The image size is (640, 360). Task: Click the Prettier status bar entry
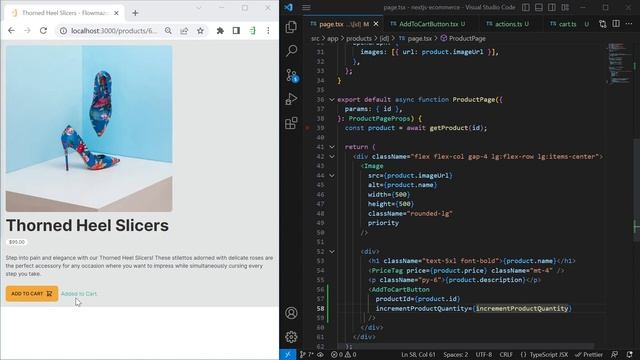click(589, 355)
